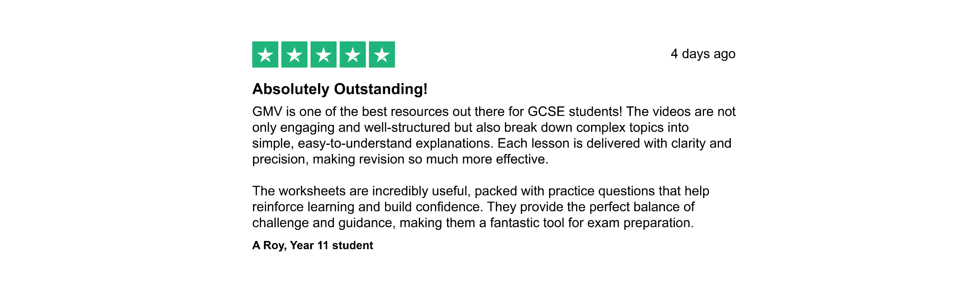Click the line starting 'reinforce learning and build confidence'
The image size is (980, 285).
point(473,207)
